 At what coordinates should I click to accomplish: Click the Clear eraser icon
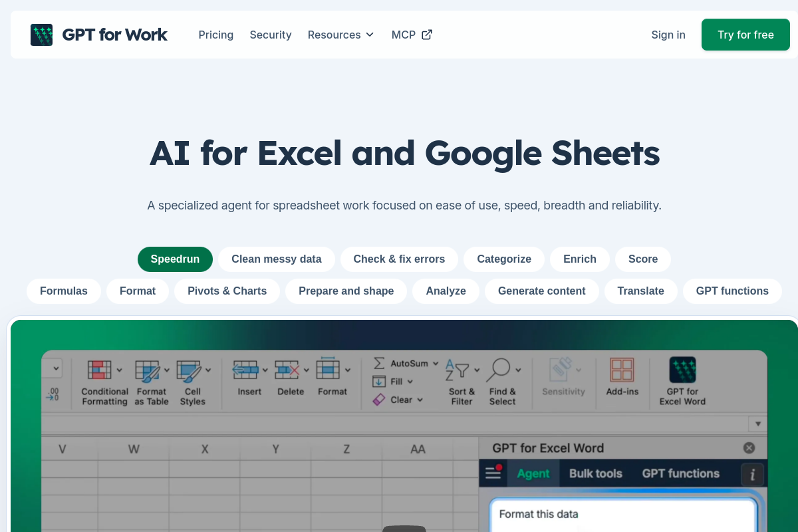click(379, 400)
